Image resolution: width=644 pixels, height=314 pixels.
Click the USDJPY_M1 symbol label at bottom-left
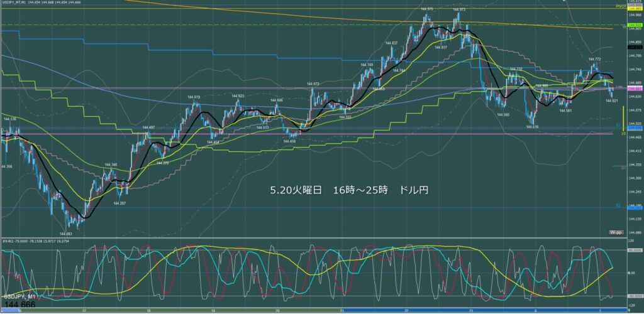(x=19, y=296)
